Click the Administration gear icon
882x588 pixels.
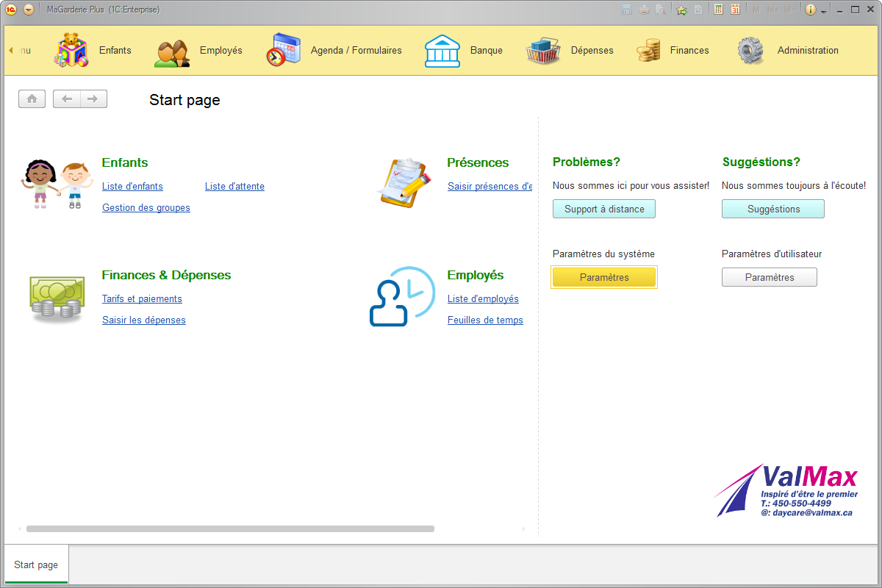pos(750,51)
